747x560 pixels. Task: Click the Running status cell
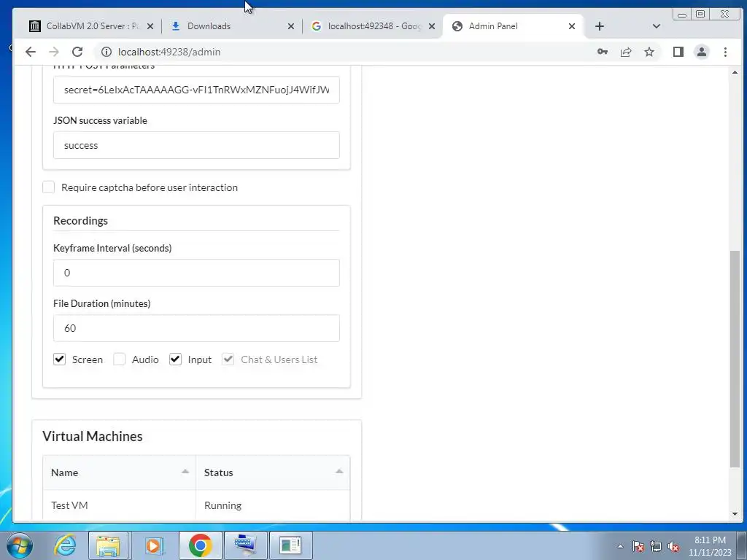pos(223,505)
